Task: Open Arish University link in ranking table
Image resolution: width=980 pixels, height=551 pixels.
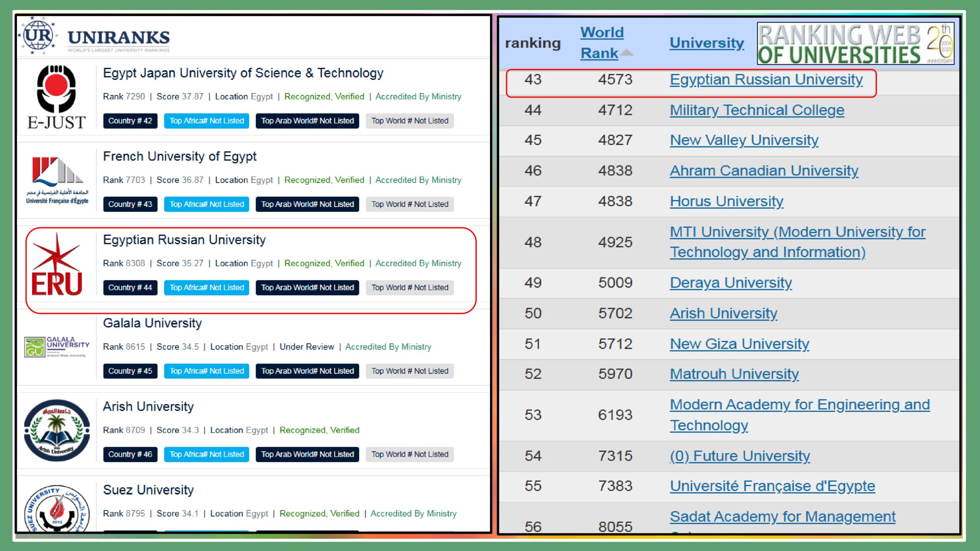Action: coord(723,313)
